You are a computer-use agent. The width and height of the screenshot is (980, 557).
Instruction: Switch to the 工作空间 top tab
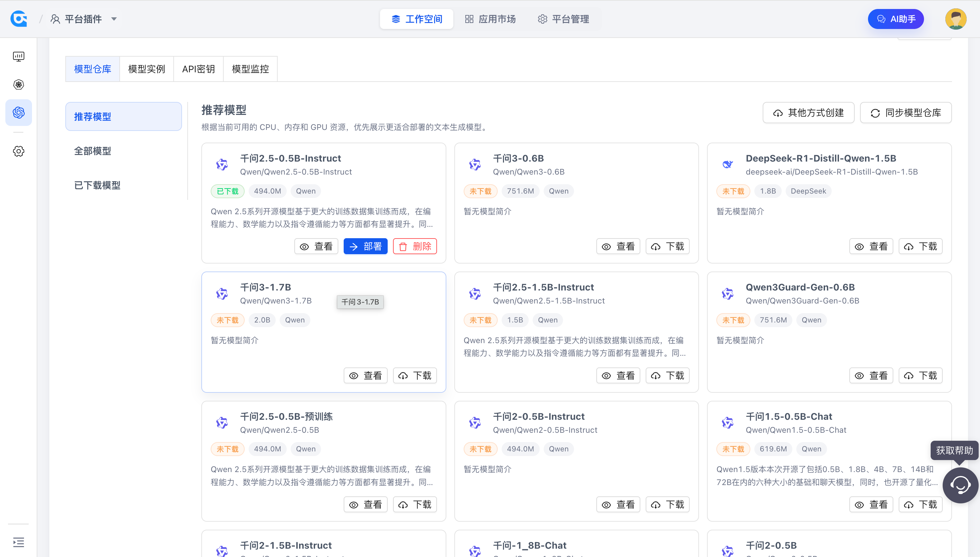pyautogui.click(x=416, y=19)
